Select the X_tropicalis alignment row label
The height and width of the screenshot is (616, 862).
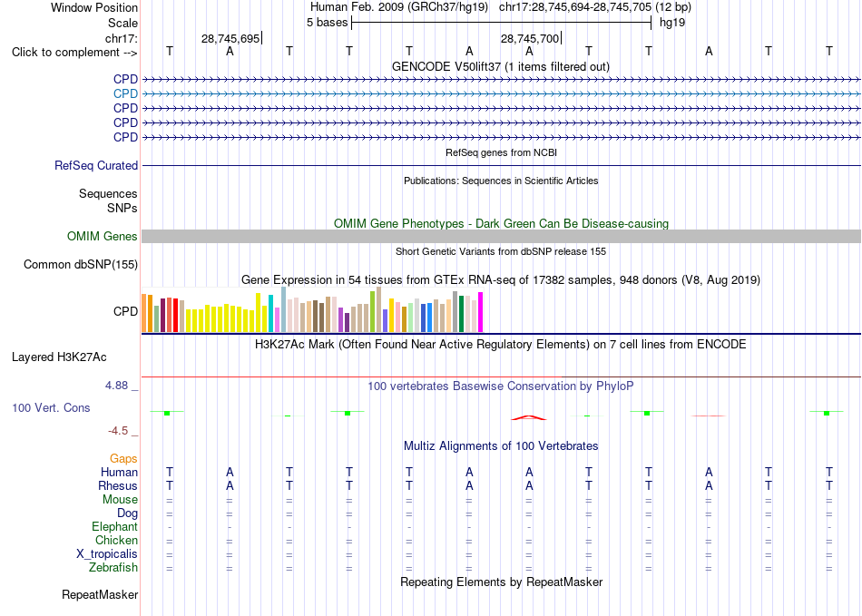107,554
